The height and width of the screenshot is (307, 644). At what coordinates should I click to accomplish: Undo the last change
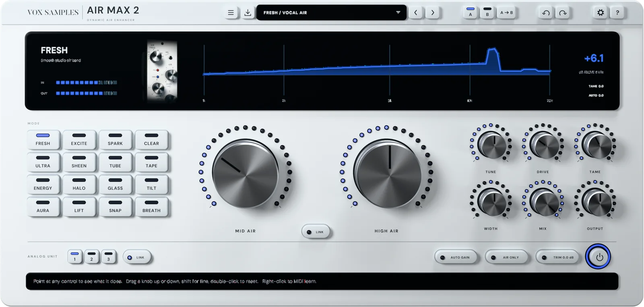click(x=546, y=12)
